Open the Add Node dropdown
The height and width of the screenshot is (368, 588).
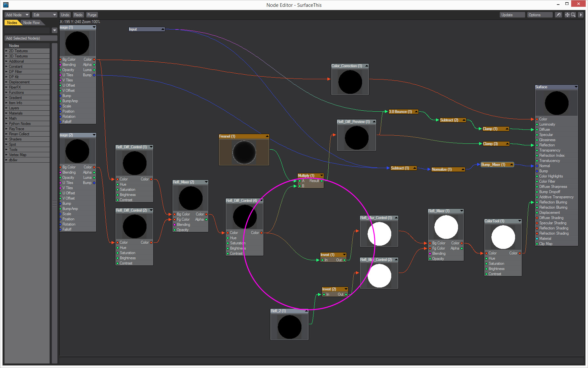pyautogui.click(x=17, y=15)
